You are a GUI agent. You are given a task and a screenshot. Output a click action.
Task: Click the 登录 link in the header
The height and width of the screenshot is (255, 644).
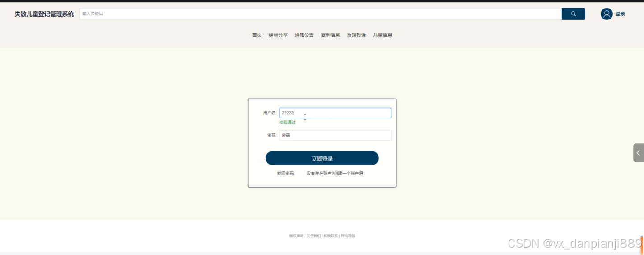(620, 14)
